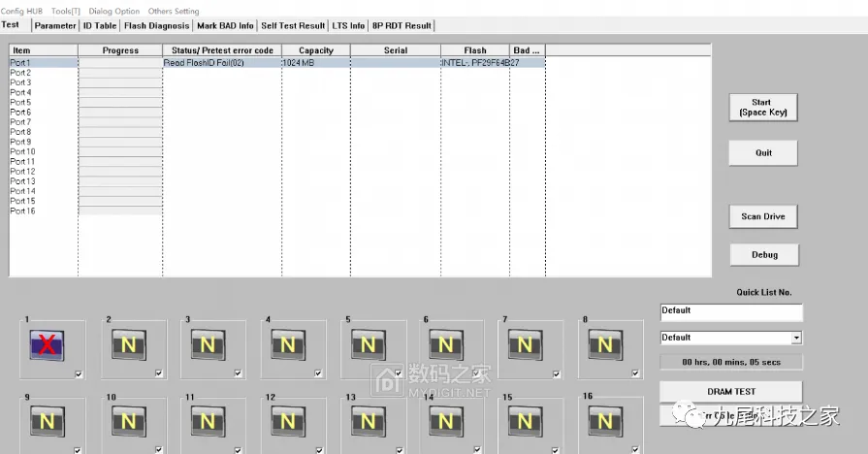Click the port 6 N drive icon
Image resolution: width=868 pixels, height=454 pixels.
point(446,344)
